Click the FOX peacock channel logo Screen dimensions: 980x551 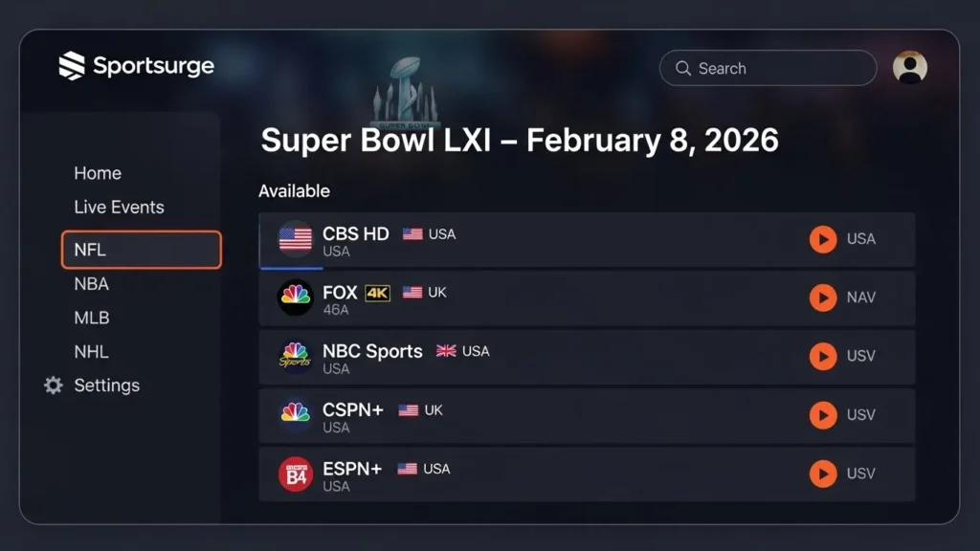(296, 298)
